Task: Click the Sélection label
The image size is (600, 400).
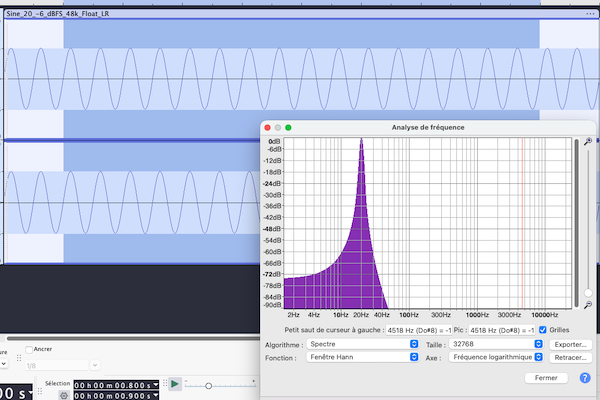Action: [57, 383]
